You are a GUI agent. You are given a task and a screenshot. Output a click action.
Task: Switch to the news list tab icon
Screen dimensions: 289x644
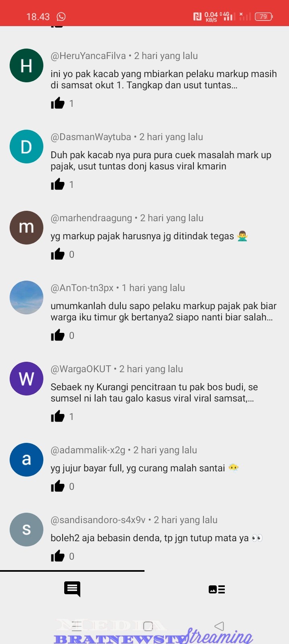(x=217, y=589)
